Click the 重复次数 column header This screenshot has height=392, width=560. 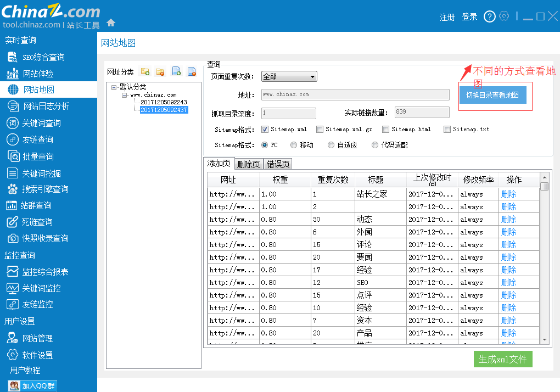(x=333, y=180)
